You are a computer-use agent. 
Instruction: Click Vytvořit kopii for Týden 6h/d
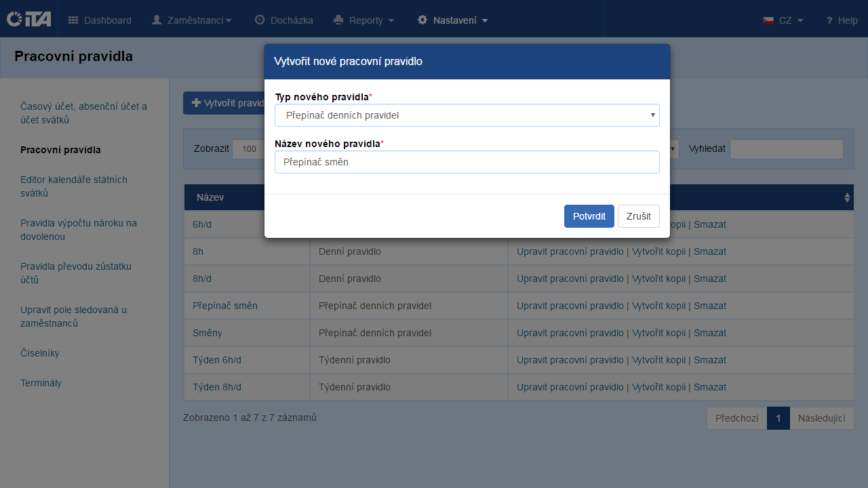(x=658, y=360)
